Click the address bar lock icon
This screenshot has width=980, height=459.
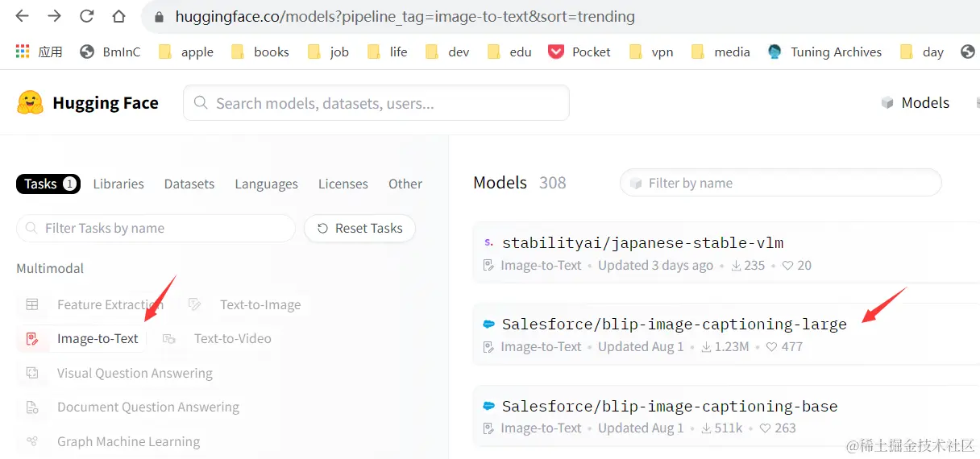pyautogui.click(x=160, y=17)
